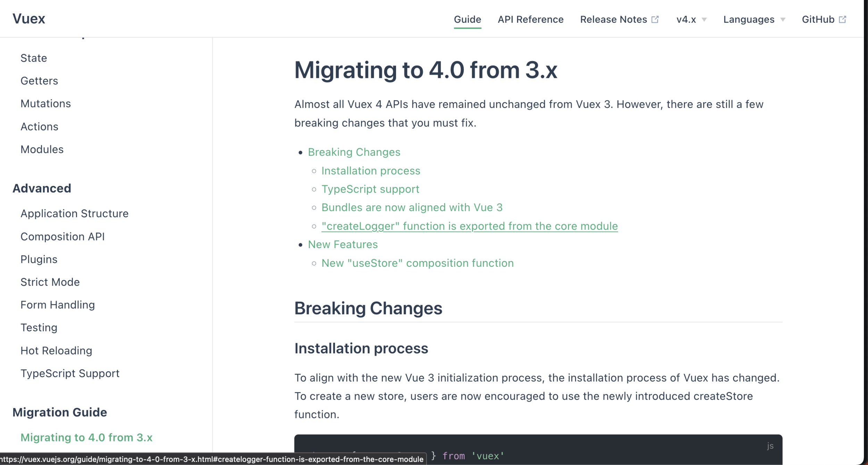
Task: Open the Languages dropdown menu
Action: coord(753,19)
